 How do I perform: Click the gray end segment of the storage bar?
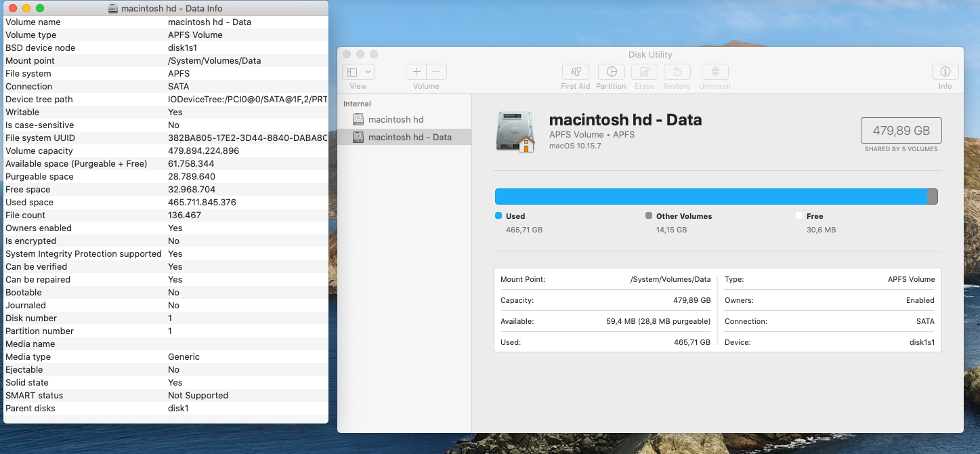(933, 197)
